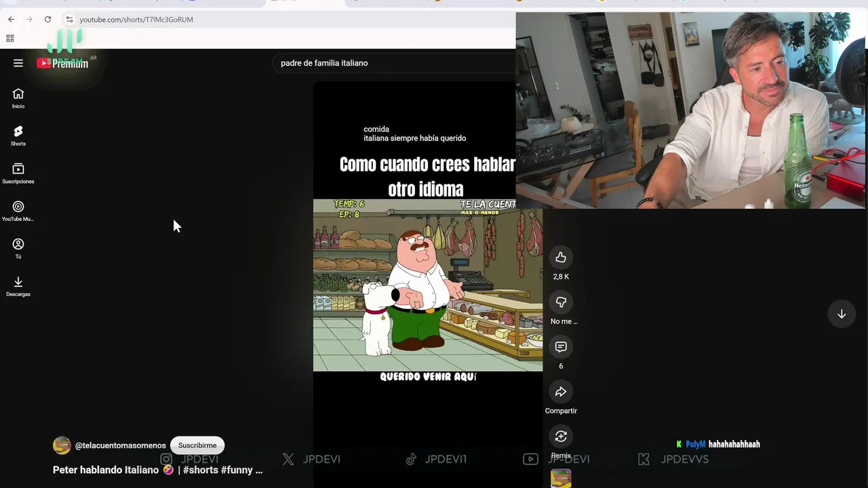Image resolution: width=868 pixels, height=488 pixels.
Task: Share the short via Compartir
Action: point(561,392)
